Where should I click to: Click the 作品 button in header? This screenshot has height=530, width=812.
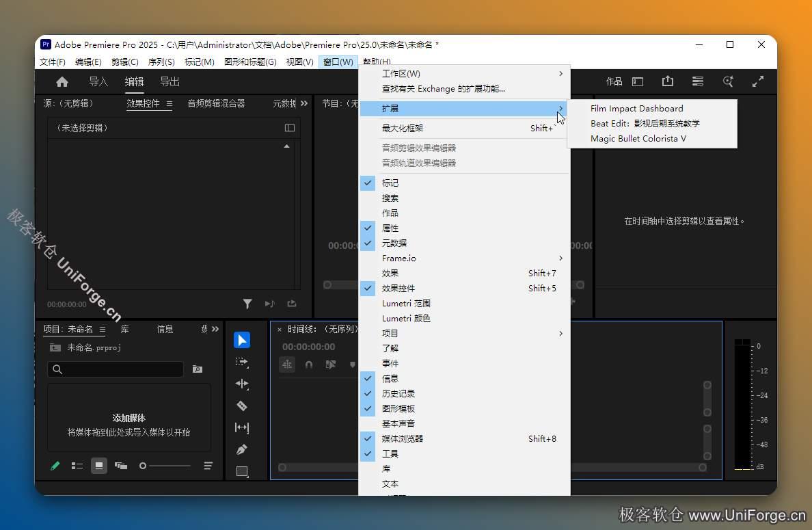[614, 81]
